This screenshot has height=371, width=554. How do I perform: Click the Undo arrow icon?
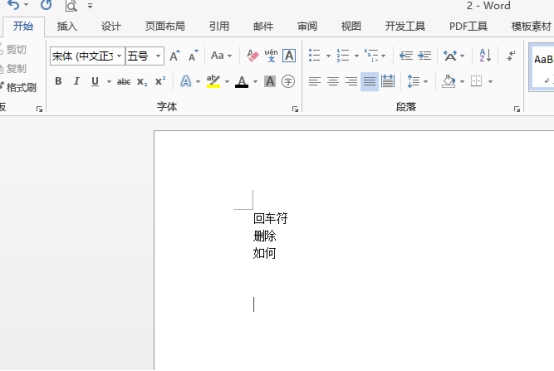(x=13, y=5)
